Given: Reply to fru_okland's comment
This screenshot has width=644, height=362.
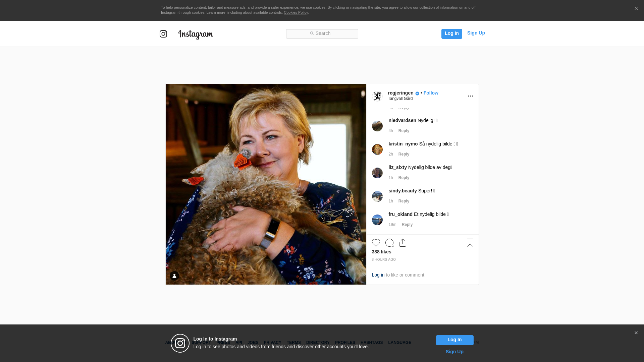Looking at the screenshot, I should point(407,225).
